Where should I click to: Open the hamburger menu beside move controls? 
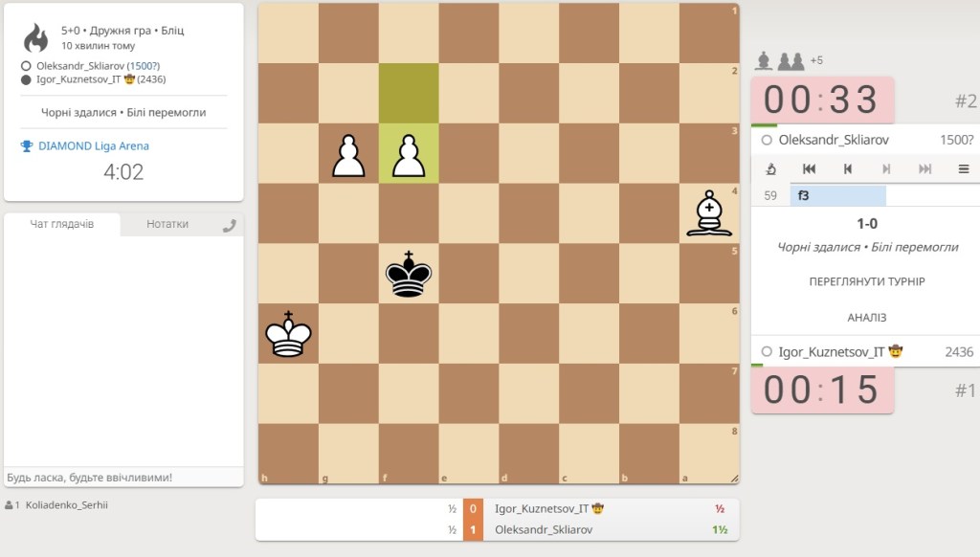click(964, 168)
